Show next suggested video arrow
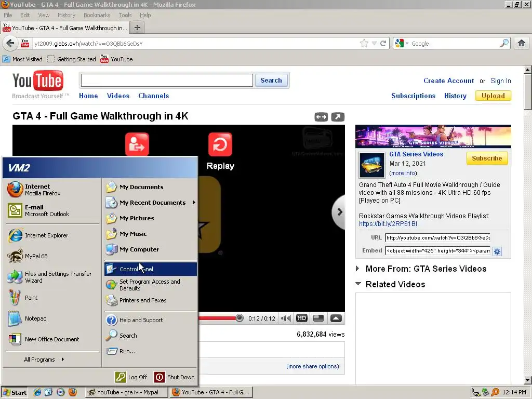532x399 pixels. pyautogui.click(x=339, y=212)
